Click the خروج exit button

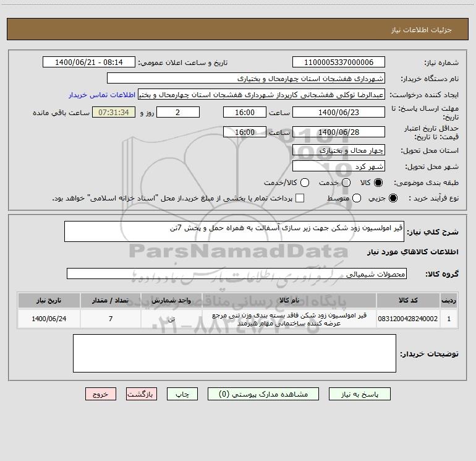point(101,394)
